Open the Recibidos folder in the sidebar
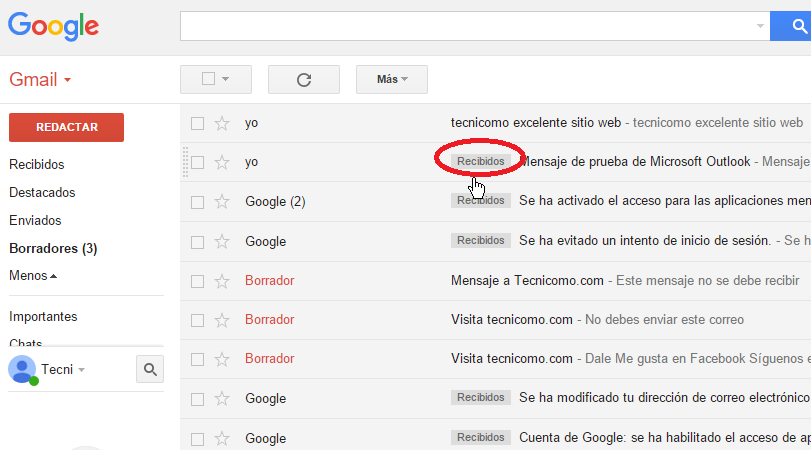This screenshot has width=811, height=450. pos(37,164)
